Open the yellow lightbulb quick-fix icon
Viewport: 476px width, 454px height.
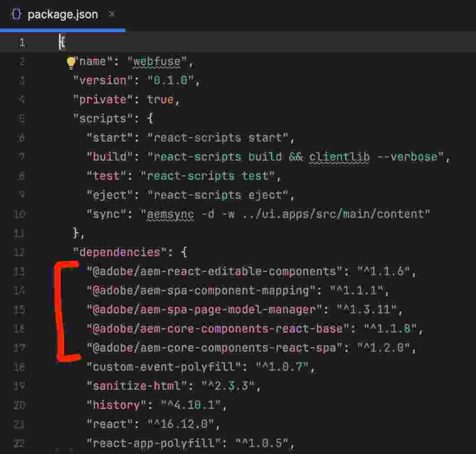(71, 62)
